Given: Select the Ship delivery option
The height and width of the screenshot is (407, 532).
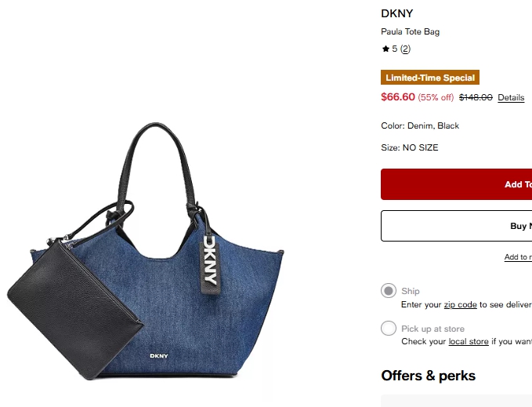Looking at the screenshot, I should tap(389, 291).
